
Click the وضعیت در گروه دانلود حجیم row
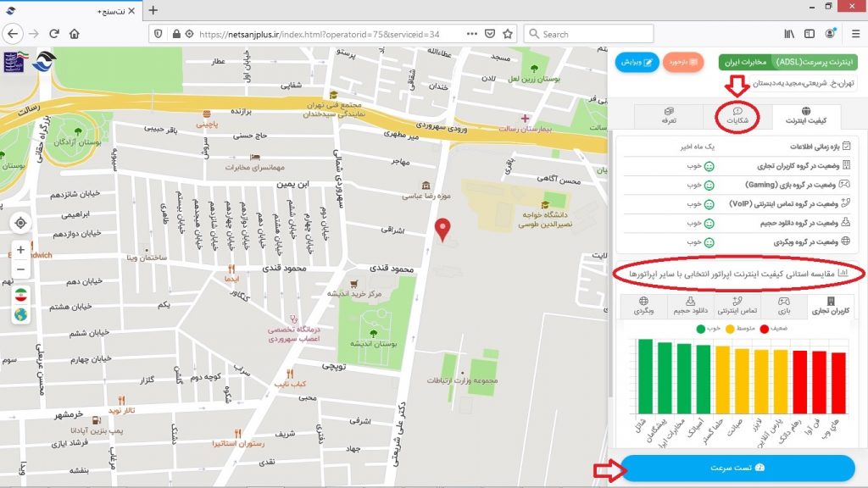pyautogui.click(x=737, y=223)
